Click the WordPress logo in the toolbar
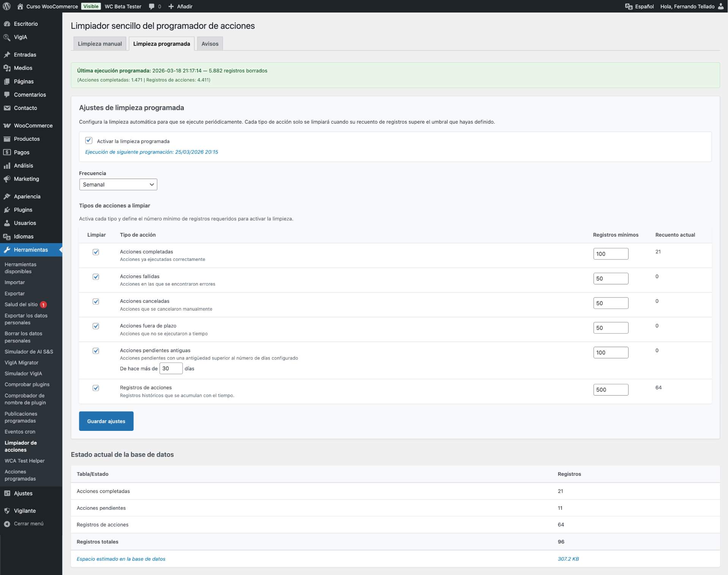 coord(7,6)
